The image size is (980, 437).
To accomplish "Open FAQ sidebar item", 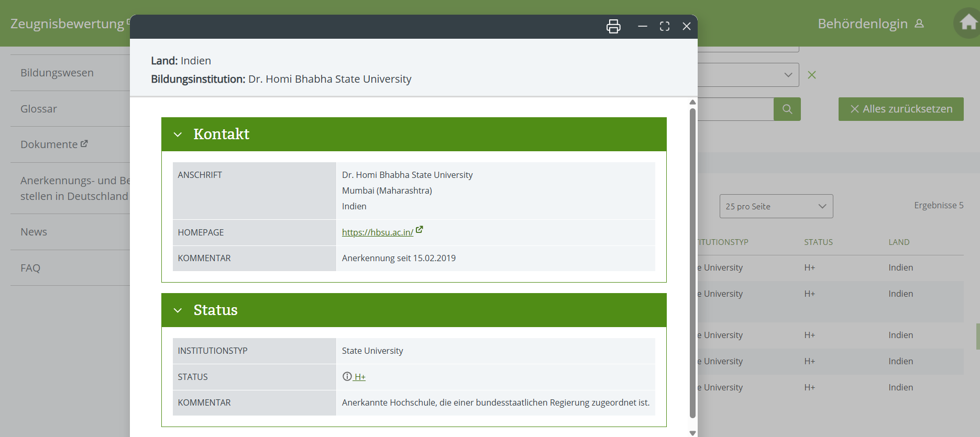I will 30,268.
